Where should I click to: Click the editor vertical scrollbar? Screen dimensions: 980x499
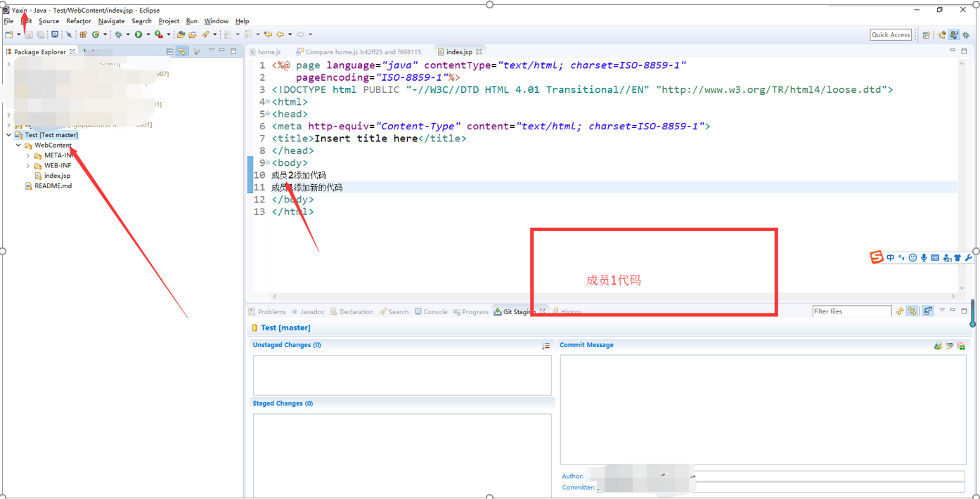(x=962, y=176)
